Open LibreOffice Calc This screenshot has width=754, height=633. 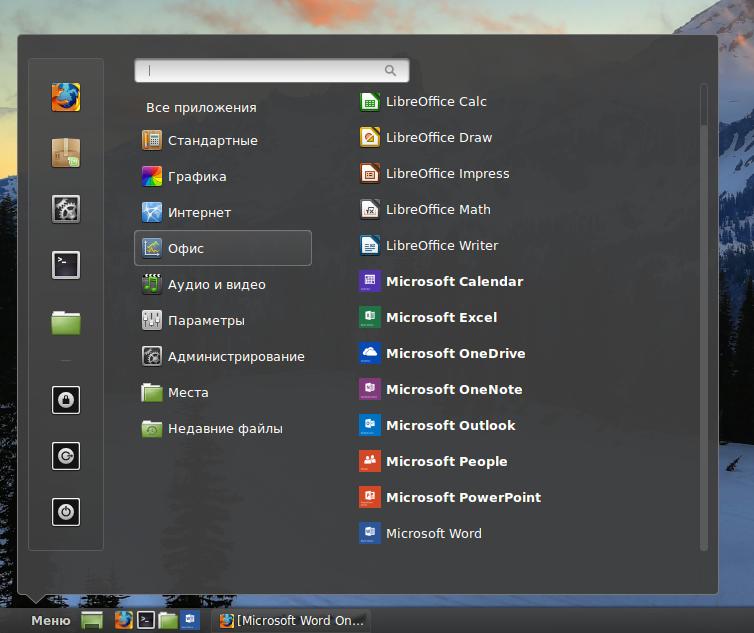pos(423,101)
